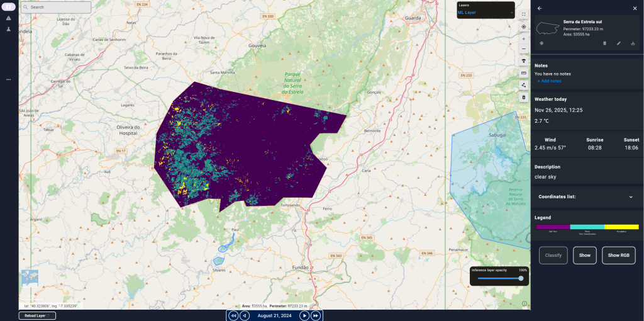Open the map view in the sidebar
The image size is (644, 321).
[x=9, y=6]
